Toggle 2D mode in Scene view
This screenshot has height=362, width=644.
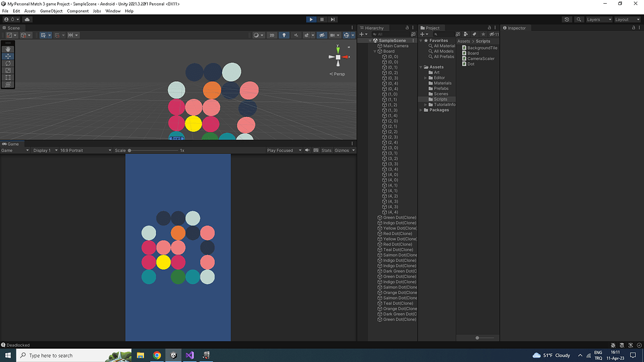point(272,35)
